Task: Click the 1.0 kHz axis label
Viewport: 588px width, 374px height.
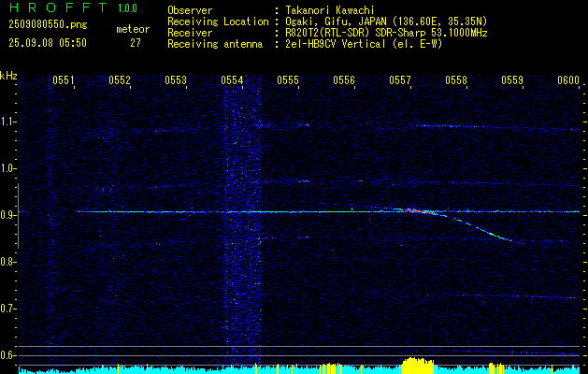Action: pyautogui.click(x=7, y=168)
